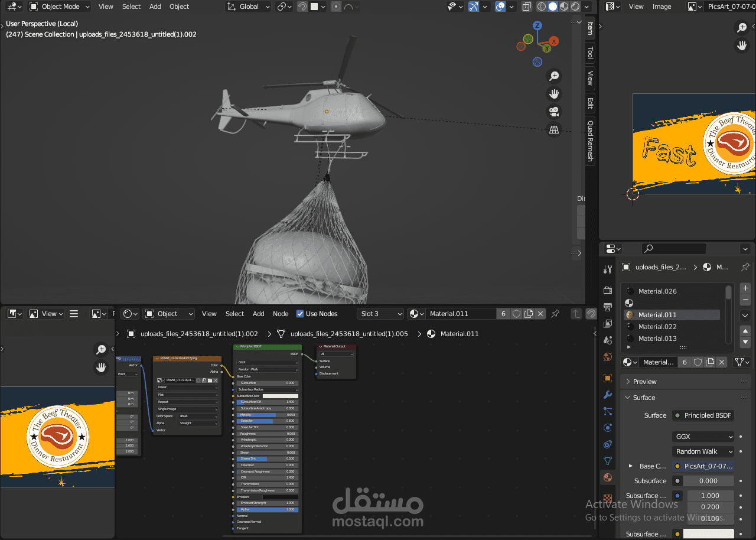Open the Render properties tab icon
Image resolution: width=756 pixels, height=540 pixels.
tap(608, 290)
